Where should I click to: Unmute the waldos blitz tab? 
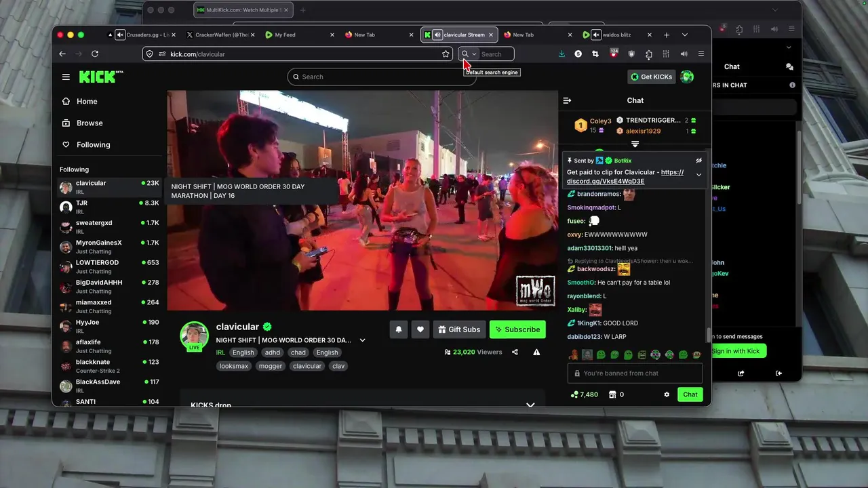click(x=595, y=35)
